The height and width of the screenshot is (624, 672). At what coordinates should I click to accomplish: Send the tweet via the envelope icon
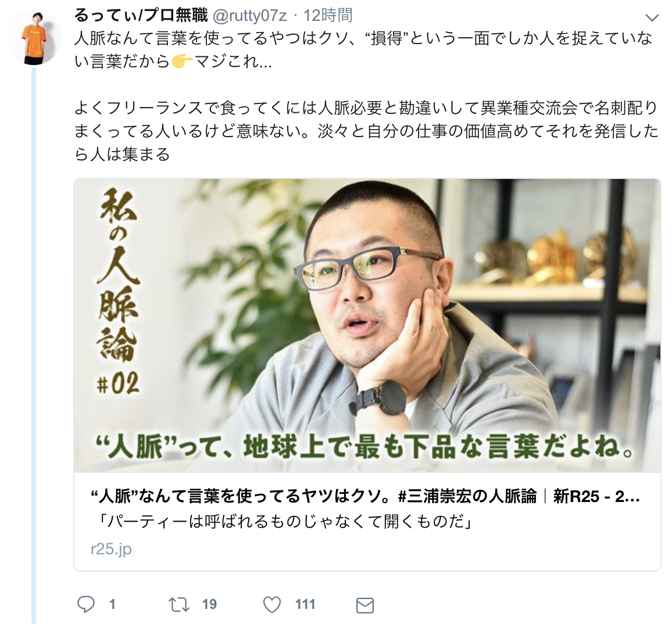click(365, 605)
